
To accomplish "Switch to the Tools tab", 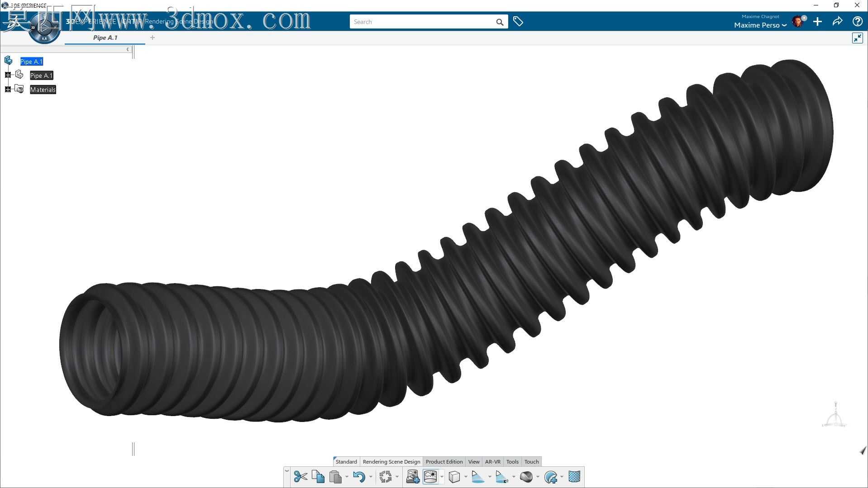I will (512, 462).
